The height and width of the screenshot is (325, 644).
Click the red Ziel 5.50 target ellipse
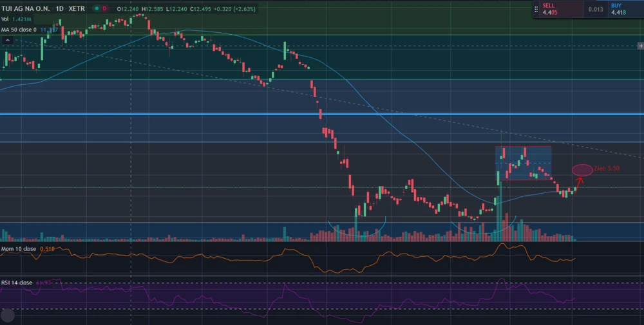pyautogui.click(x=582, y=170)
